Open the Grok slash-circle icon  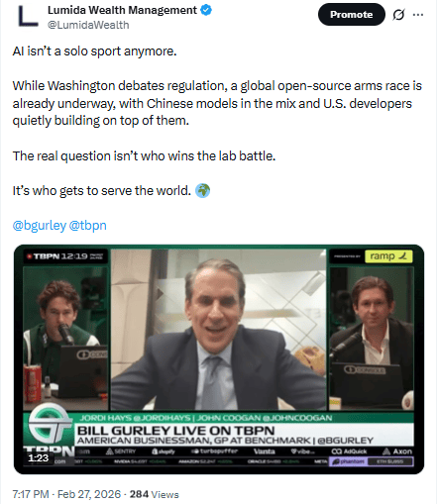tap(398, 15)
